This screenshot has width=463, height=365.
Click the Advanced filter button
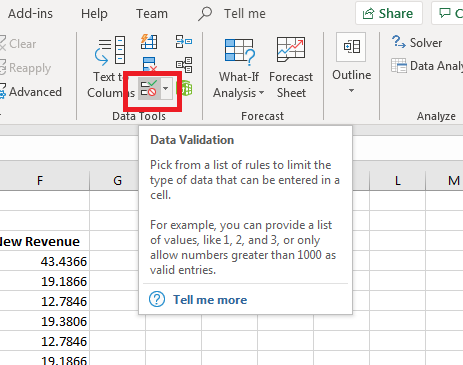(31, 92)
